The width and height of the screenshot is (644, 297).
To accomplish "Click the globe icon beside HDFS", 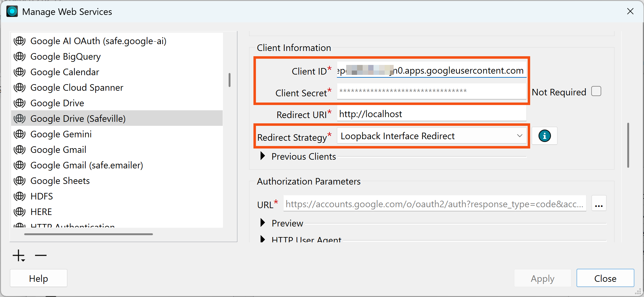I will pyautogui.click(x=19, y=196).
